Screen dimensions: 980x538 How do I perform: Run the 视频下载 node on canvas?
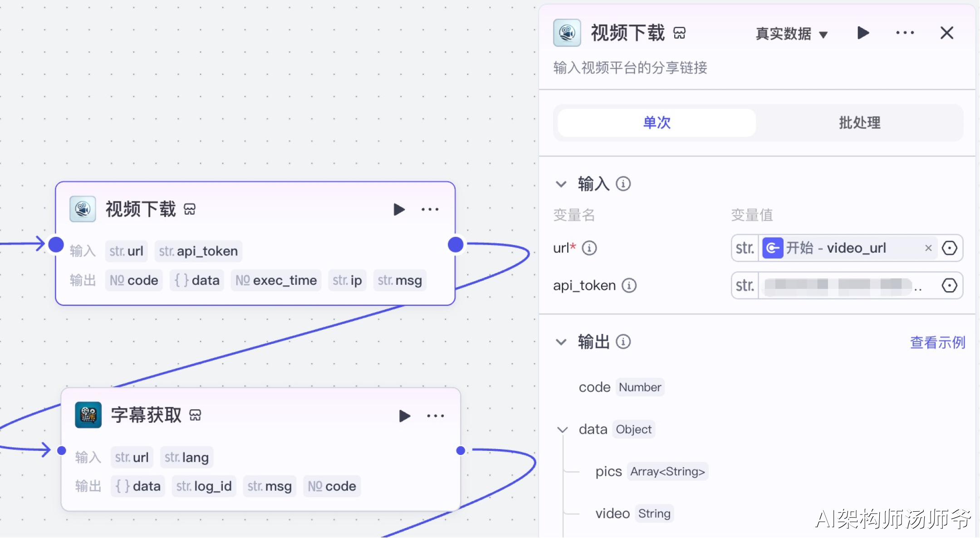pos(398,210)
